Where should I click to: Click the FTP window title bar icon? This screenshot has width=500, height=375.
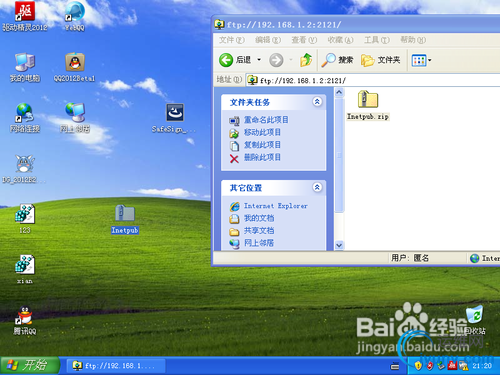(219, 25)
